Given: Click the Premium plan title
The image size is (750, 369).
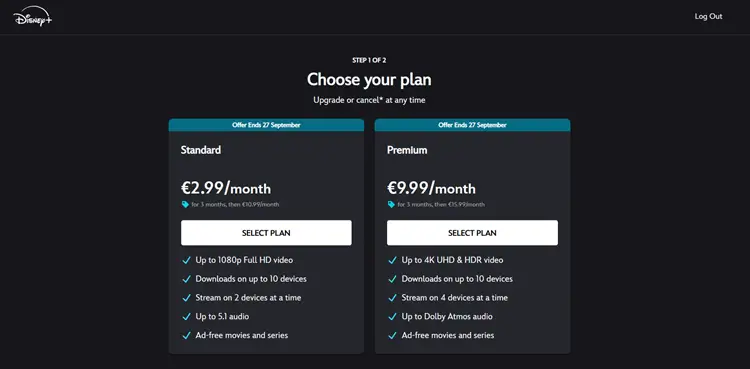Looking at the screenshot, I should tap(407, 150).
